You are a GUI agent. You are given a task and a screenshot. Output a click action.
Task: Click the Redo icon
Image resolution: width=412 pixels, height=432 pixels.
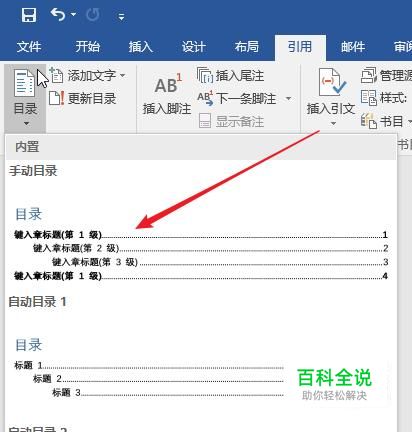[93, 15]
